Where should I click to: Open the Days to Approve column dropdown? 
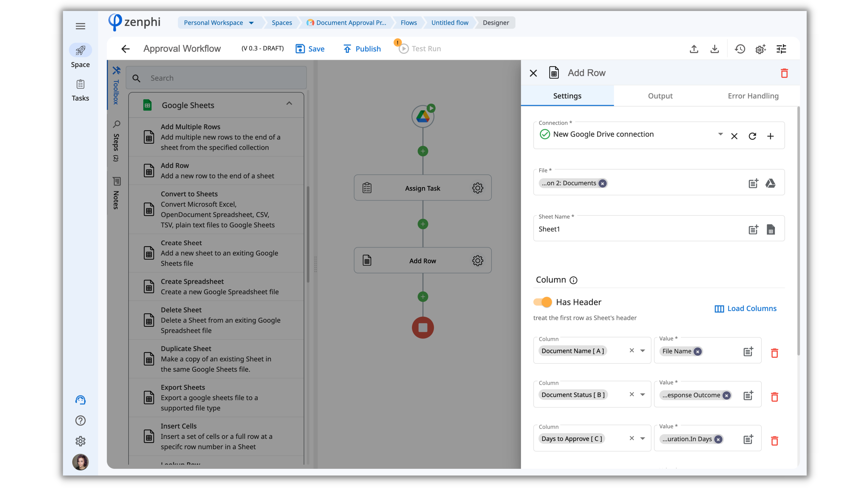[x=643, y=439]
